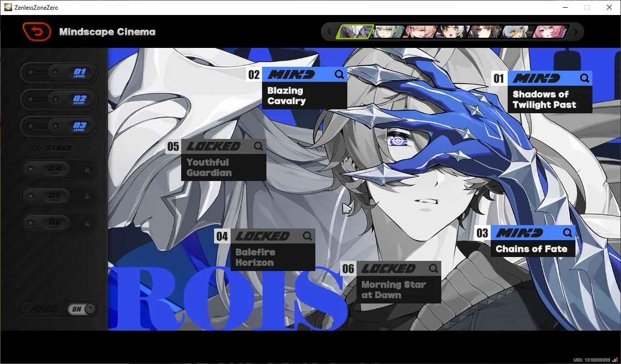The height and width of the screenshot is (364, 621).
Task: Toggle the locked Level 05 switch
Action: tap(59, 197)
